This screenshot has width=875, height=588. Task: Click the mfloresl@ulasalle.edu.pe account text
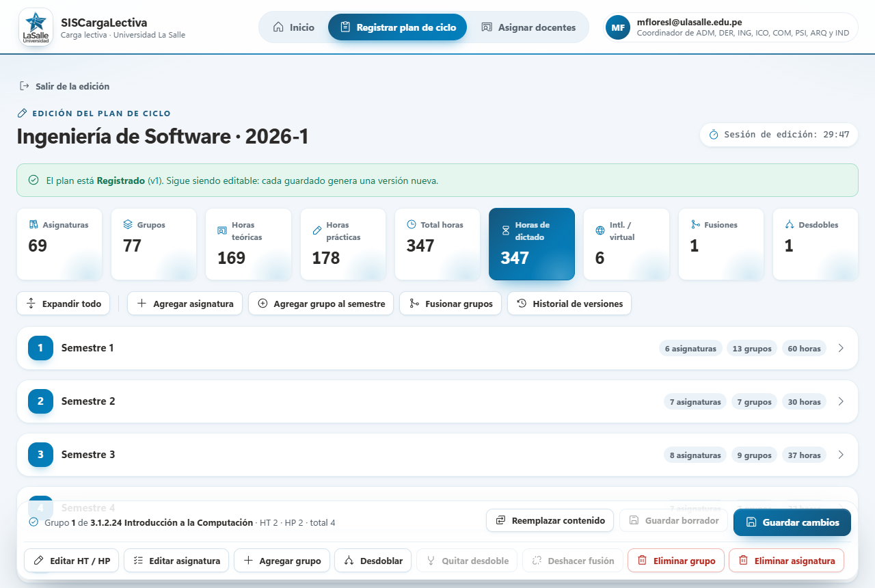[689, 22]
